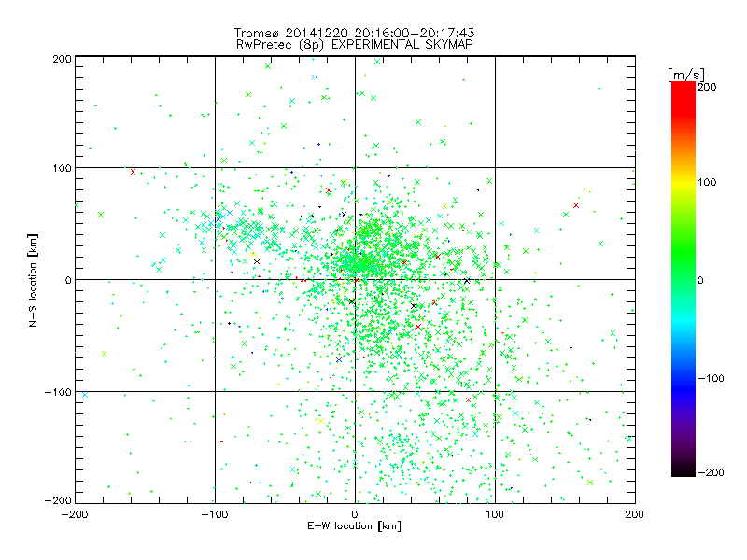Click the "E-W location [km]" axis label
The image size is (747, 560).
point(354,526)
